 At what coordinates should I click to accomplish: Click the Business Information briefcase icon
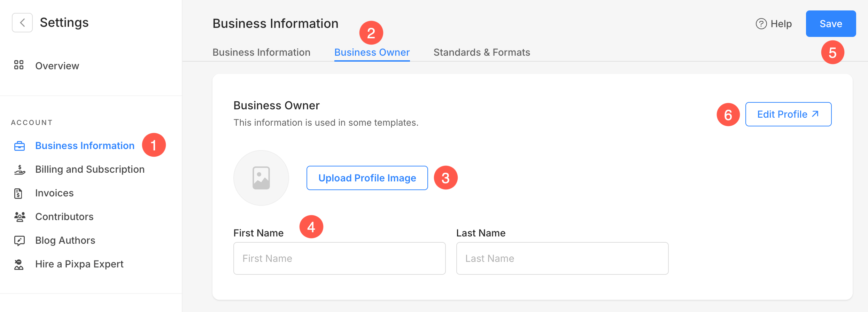[20, 146]
